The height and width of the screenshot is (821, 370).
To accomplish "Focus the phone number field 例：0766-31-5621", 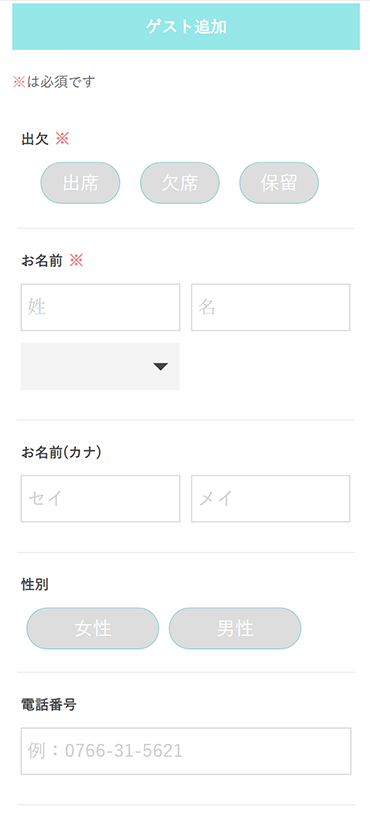I will (x=186, y=751).
